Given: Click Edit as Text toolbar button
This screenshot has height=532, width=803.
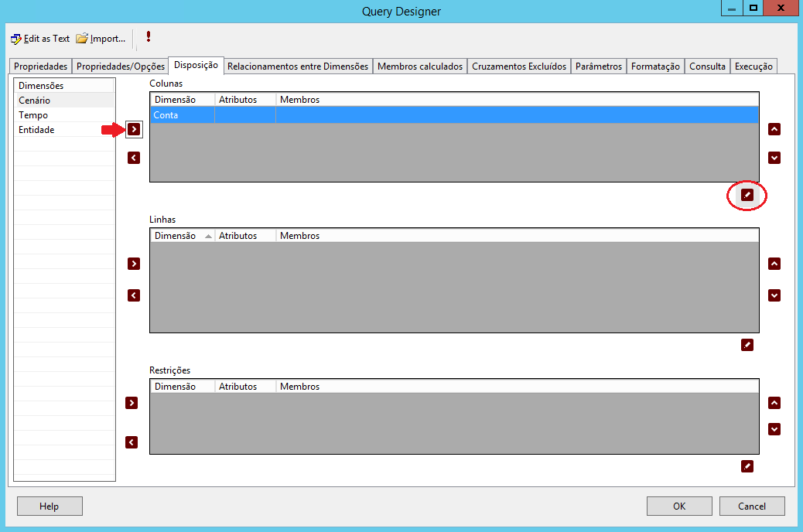Looking at the screenshot, I should pos(40,39).
